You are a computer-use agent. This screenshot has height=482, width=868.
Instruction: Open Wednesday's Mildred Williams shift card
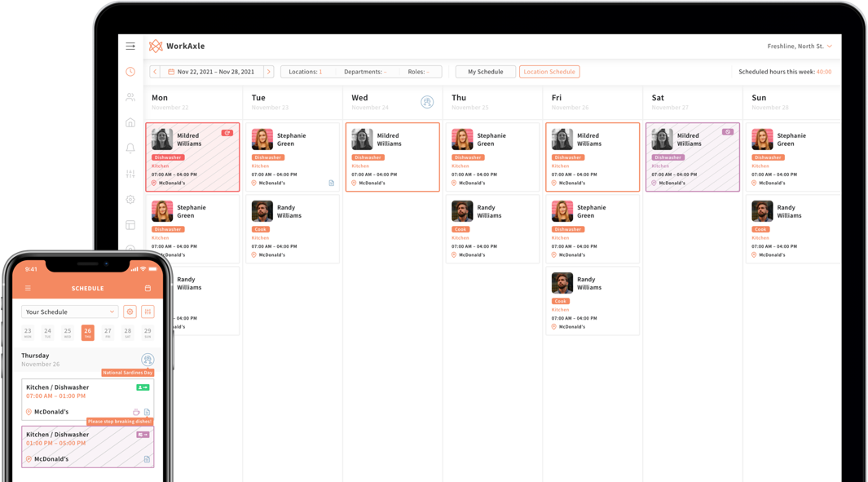pyautogui.click(x=393, y=157)
